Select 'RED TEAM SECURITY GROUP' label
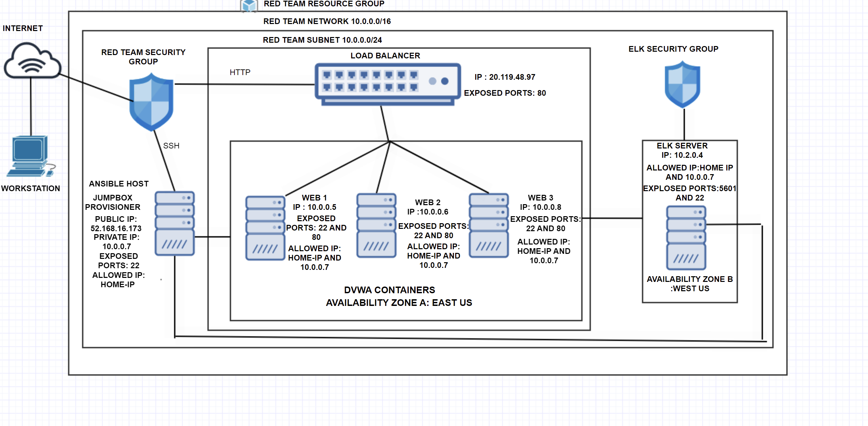The height and width of the screenshot is (426, 868). tap(143, 57)
